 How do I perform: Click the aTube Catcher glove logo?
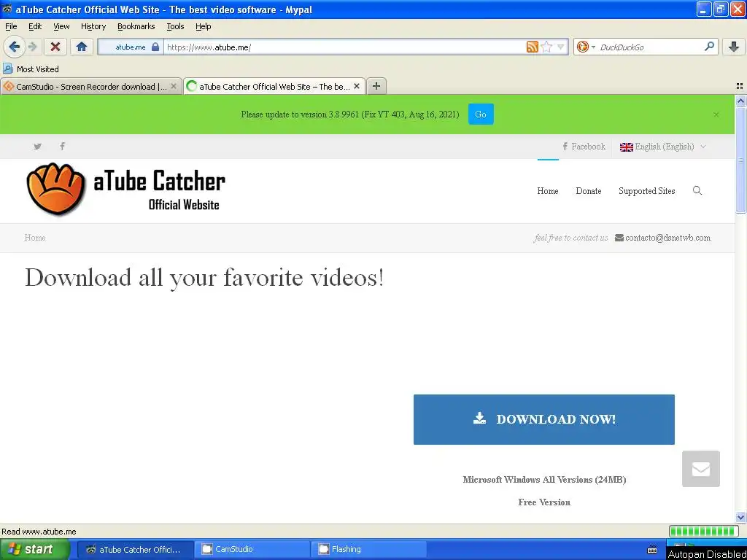[x=56, y=189]
